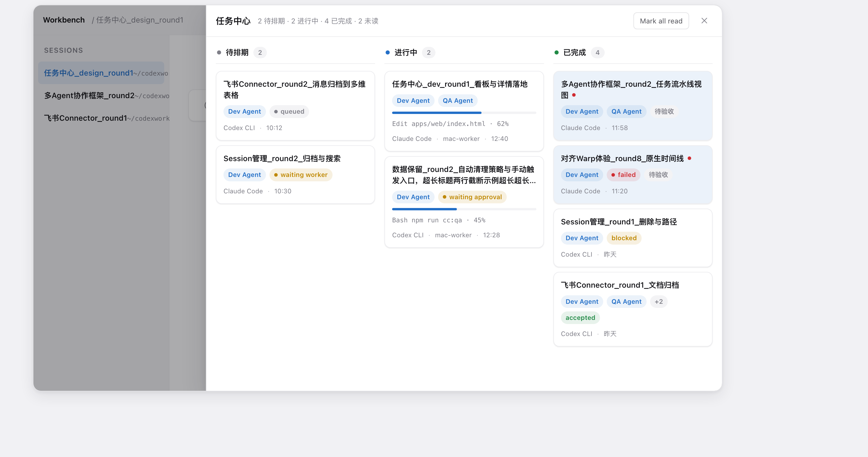
Task: Click Dev Agent tag on 数据保留_round2 card
Action: click(x=413, y=197)
